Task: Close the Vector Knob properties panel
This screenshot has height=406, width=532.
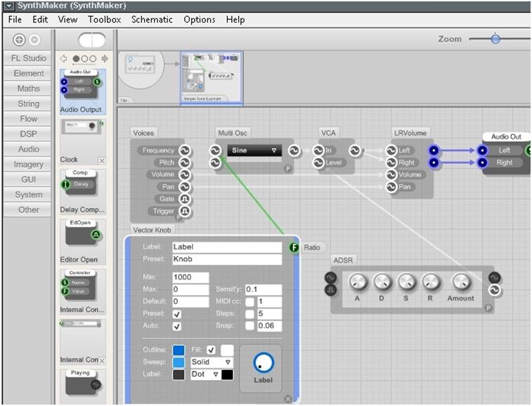Action: pyautogui.click(x=288, y=399)
